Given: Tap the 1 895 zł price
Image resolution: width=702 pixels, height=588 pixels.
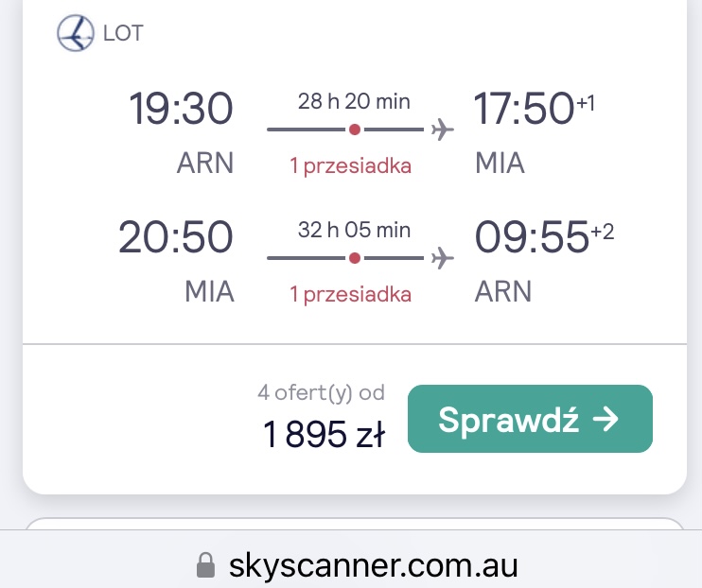Looking at the screenshot, I should (324, 434).
